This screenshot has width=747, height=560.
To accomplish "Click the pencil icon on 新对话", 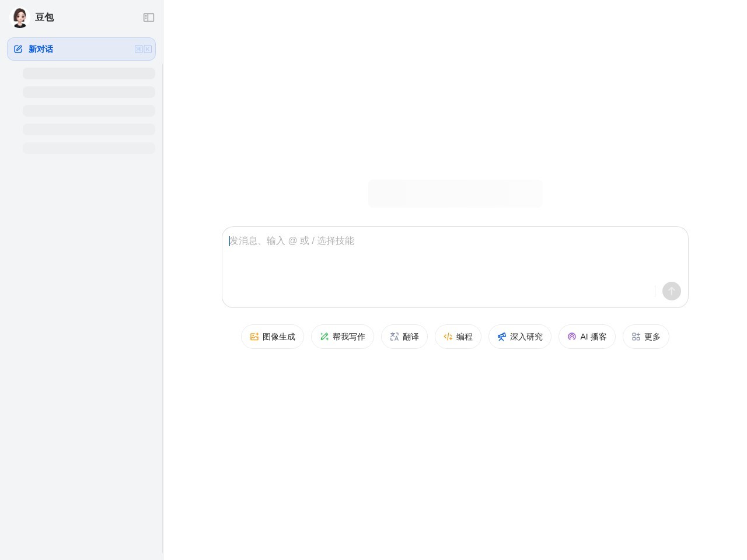I will click(18, 49).
